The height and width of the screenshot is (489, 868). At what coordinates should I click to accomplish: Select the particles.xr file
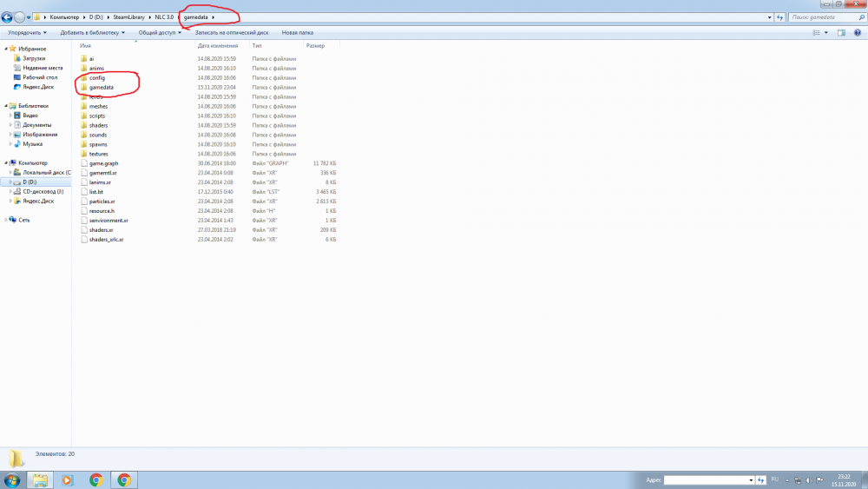pyautogui.click(x=102, y=202)
